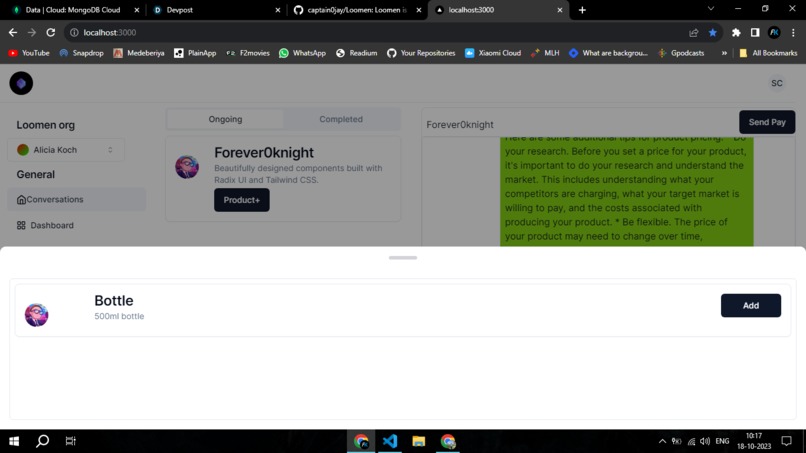Show hidden system tray icons
Image resolution: width=806 pixels, height=453 pixels.
click(662, 441)
